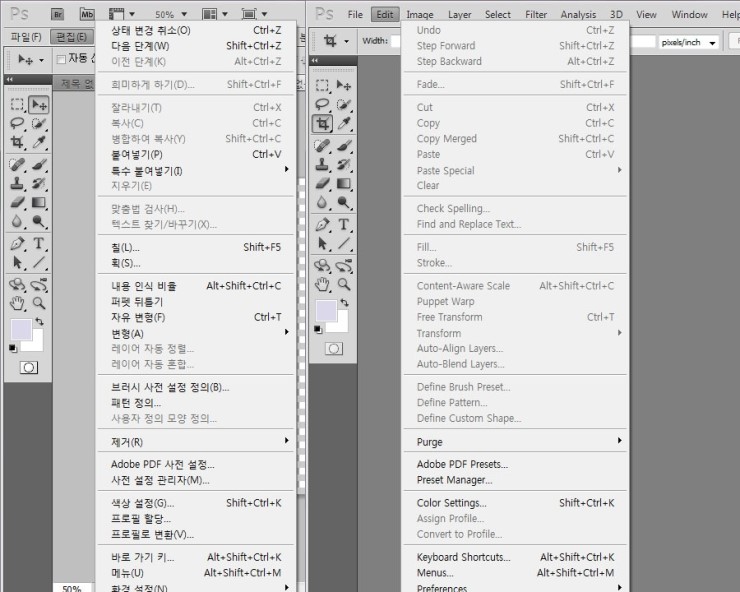The width and height of the screenshot is (740, 592).
Task: Open the Image menu
Action: (x=420, y=15)
